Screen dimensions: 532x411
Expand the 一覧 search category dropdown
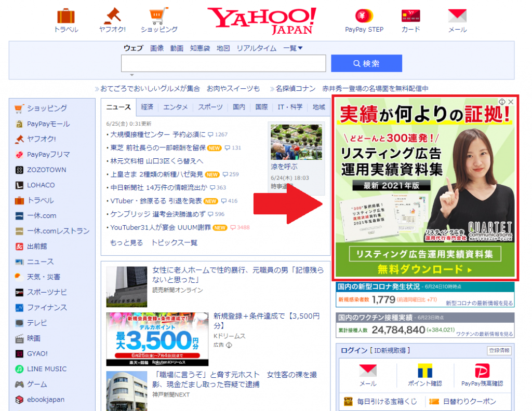click(x=293, y=48)
